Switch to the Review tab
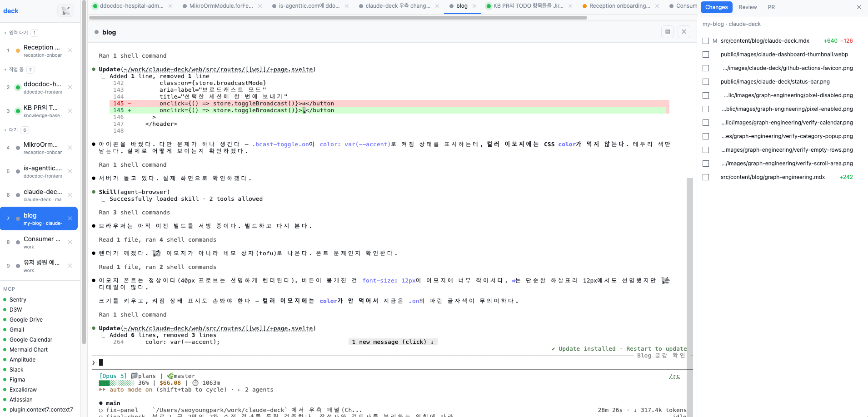868x417 pixels. point(748,7)
